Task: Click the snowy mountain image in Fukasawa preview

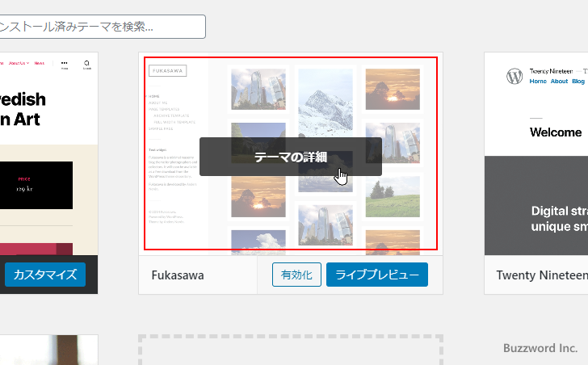Action: pos(325,95)
